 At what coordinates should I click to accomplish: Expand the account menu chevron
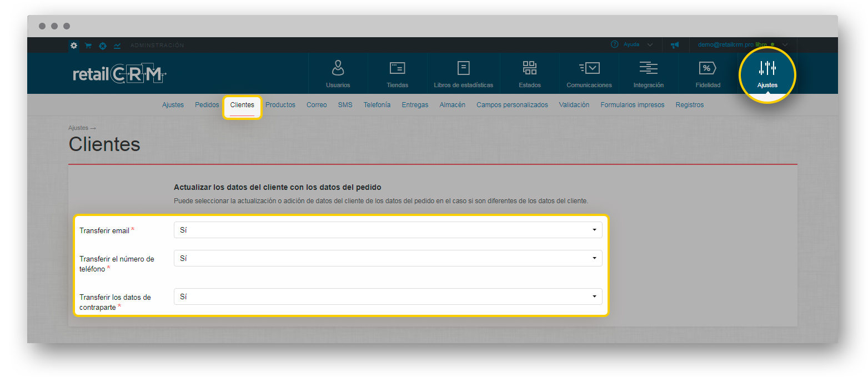pyautogui.click(x=785, y=45)
